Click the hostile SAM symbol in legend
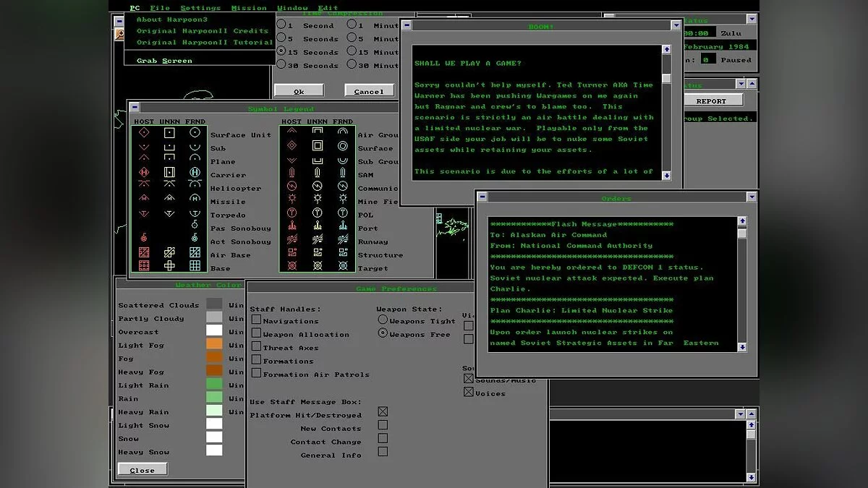Image resolution: width=868 pixels, height=488 pixels. click(292, 173)
